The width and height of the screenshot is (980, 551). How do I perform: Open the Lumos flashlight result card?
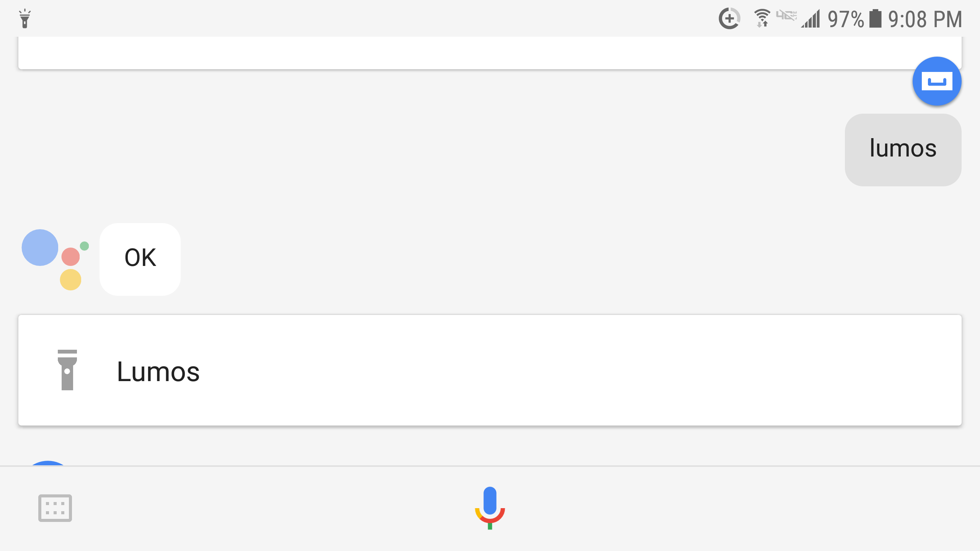490,370
